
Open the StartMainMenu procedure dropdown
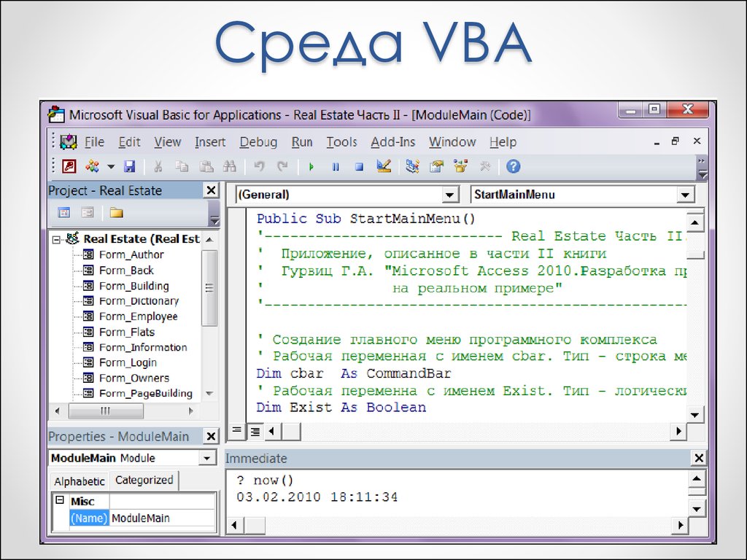coord(685,195)
